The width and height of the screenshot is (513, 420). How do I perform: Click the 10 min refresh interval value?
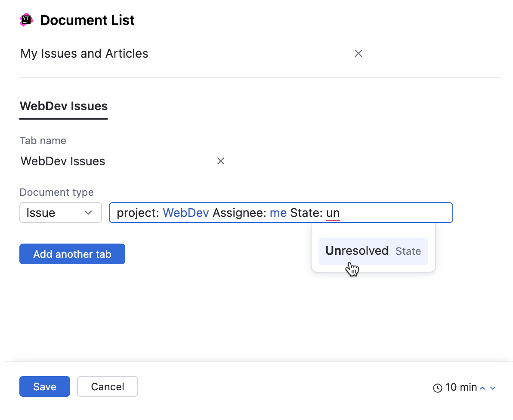[x=460, y=387]
